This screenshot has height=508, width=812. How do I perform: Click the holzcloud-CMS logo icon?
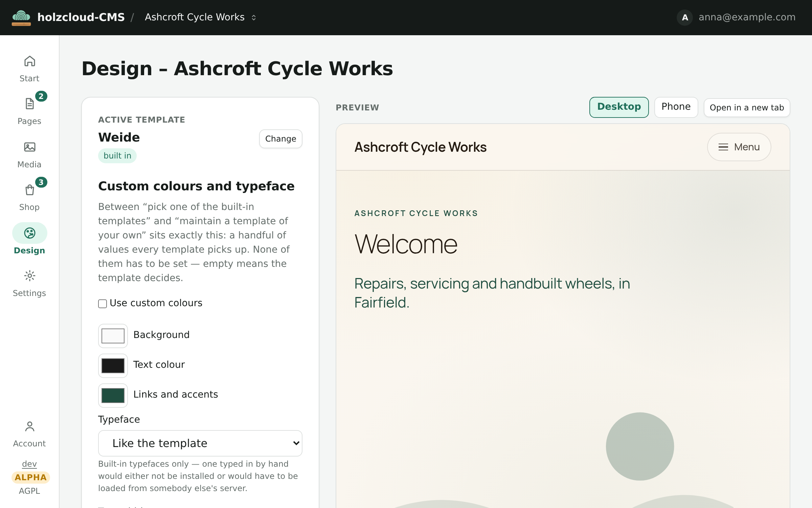21,18
